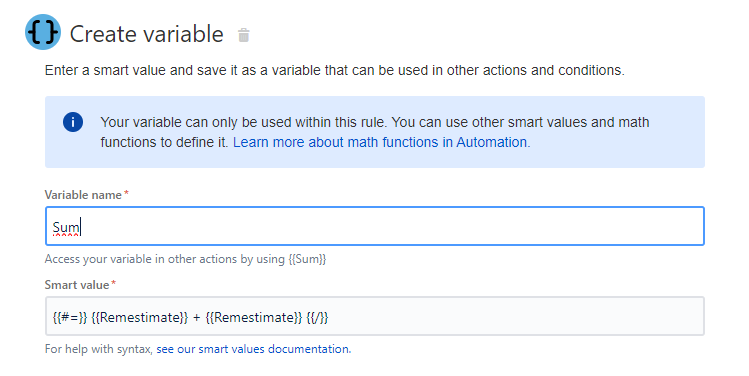Click the info banner text about this rule
749x376 pixels.
tap(374, 132)
